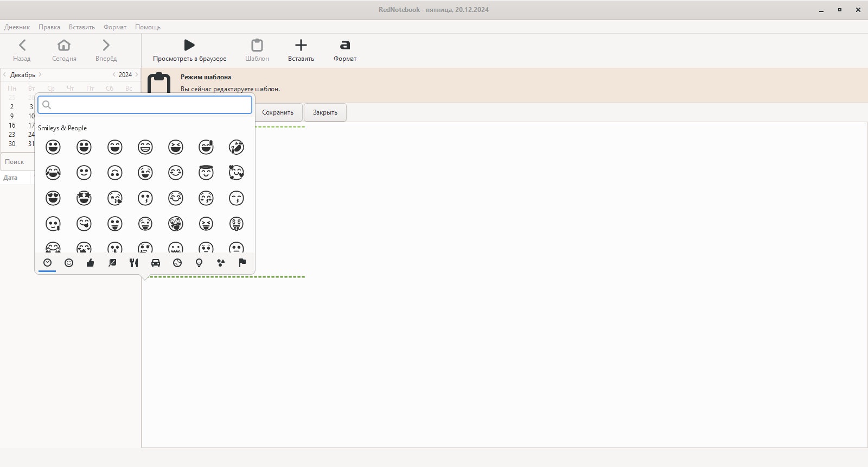This screenshot has width=868, height=467.
Task: Open symbols emoji category
Action: (x=221, y=263)
